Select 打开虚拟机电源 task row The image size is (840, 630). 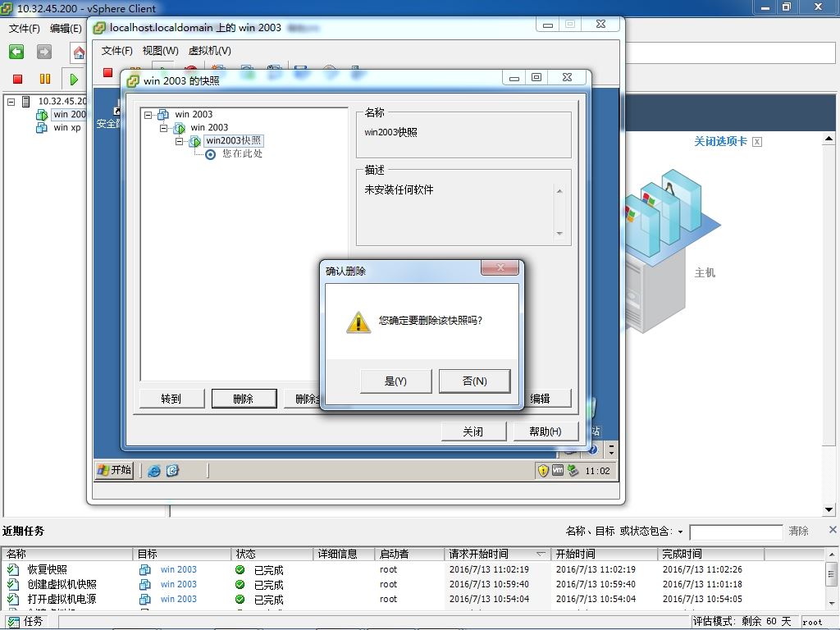[x=413, y=598]
